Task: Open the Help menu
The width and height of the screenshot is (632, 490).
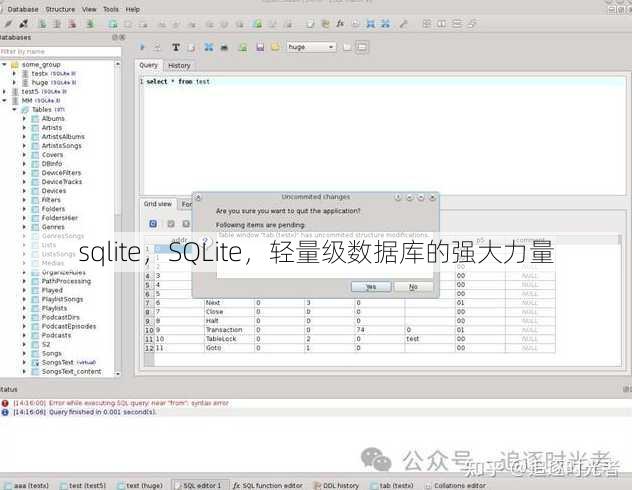Action: (x=133, y=9)
